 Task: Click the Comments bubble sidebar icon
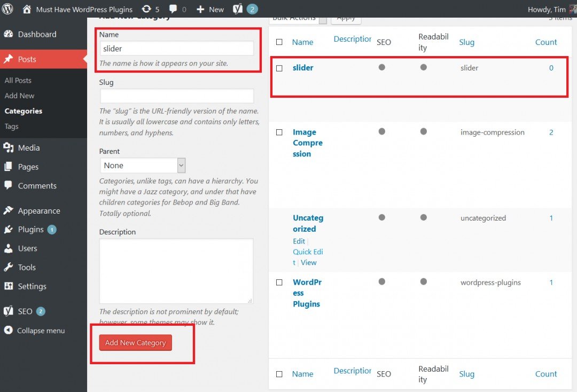[9, 185]
